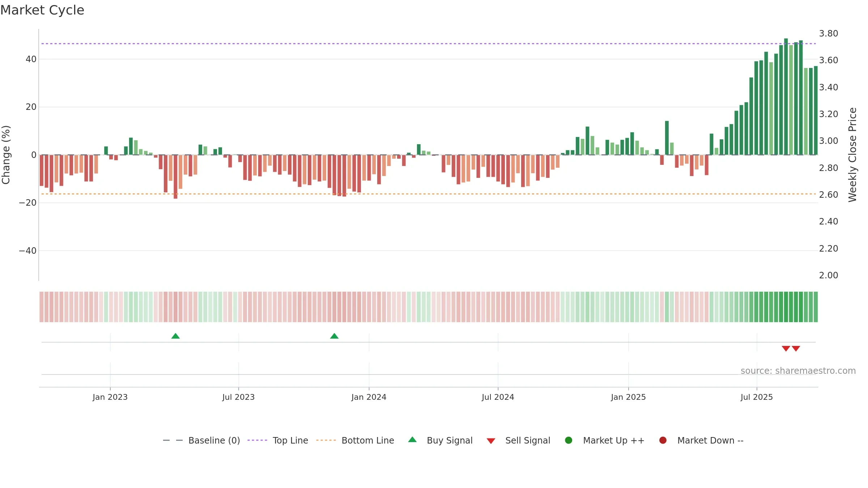
Task: Click the Baseline (0) dashed legend marker
Action: [173, 440]
